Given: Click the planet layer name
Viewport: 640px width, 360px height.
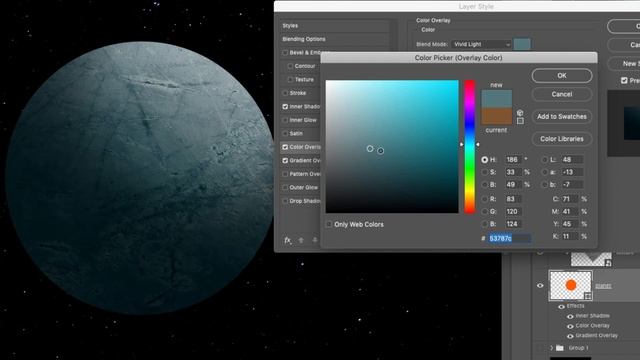Looking at the screenshot, I should (603, 286).
